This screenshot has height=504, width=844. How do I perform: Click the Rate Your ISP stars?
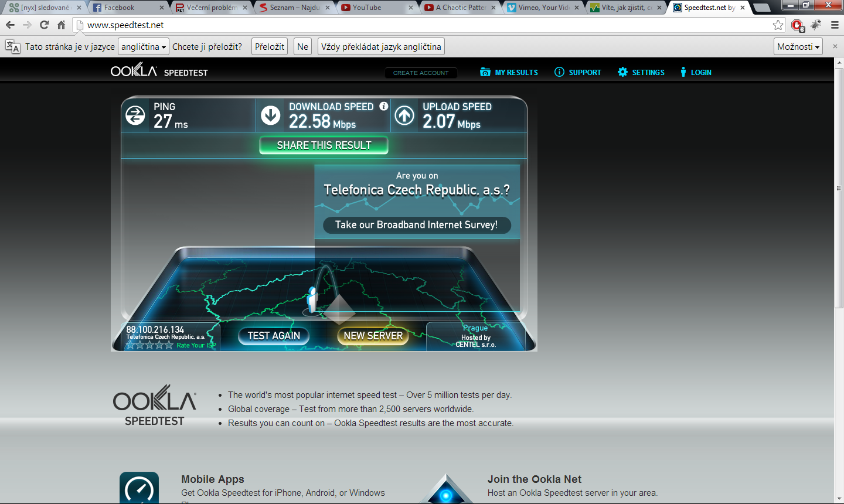coord(150,345)
